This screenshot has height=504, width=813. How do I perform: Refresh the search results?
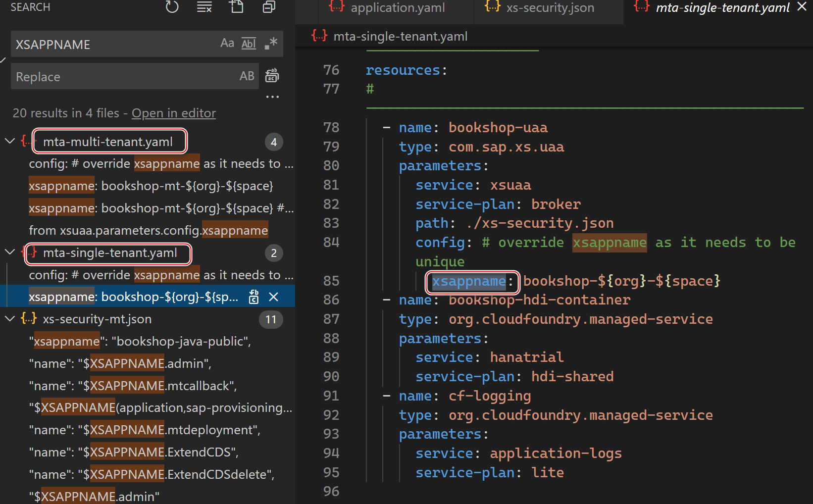click(172, 7)
